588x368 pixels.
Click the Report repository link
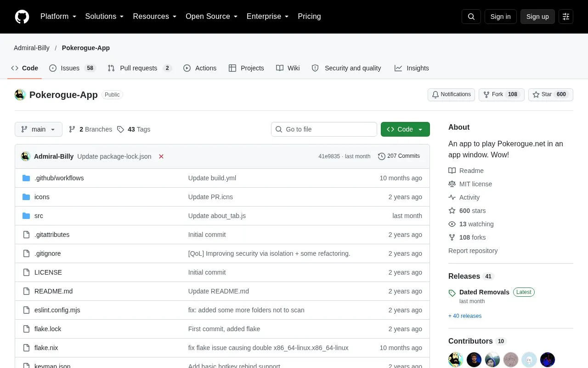[x=473, y=251]
